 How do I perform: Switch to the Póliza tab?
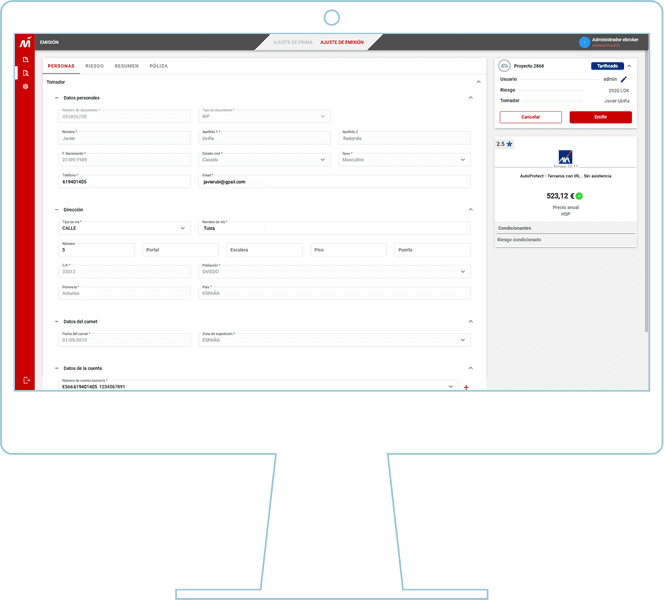[159, 66]
